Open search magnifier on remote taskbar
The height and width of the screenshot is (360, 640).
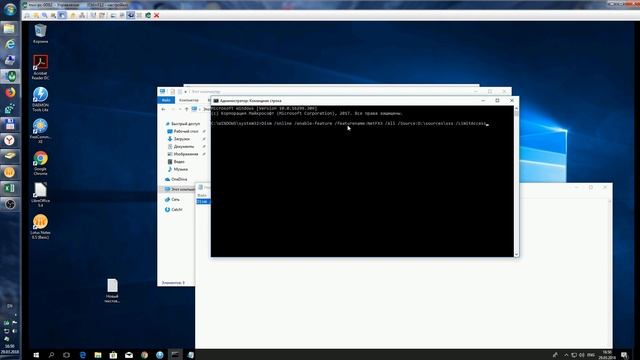(51, 355)
